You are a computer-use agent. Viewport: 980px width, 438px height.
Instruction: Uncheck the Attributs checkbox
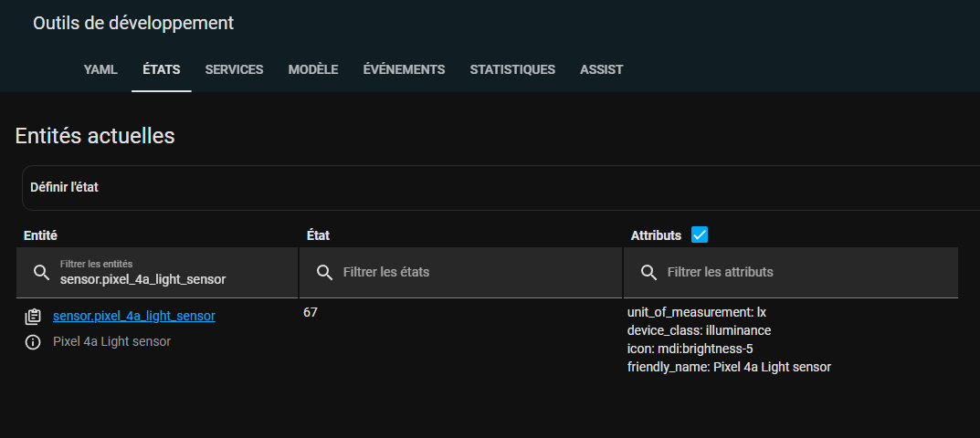tap(700, 235)
